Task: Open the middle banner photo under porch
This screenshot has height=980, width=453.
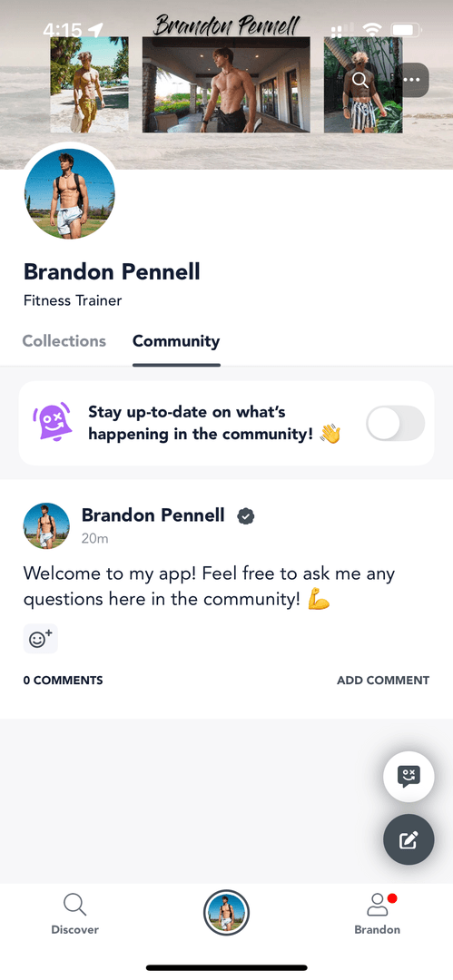Action: [x=227, y=84]
